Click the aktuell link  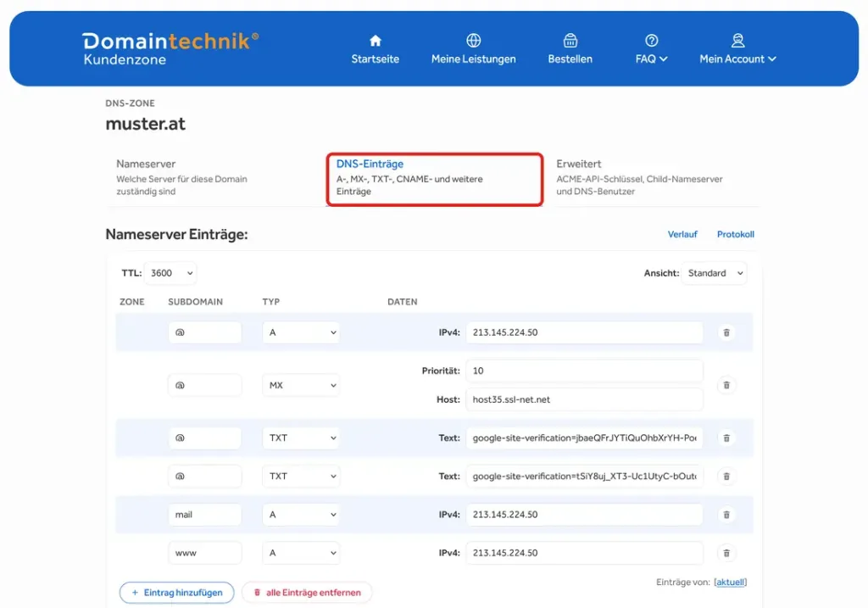coord(730,582)
